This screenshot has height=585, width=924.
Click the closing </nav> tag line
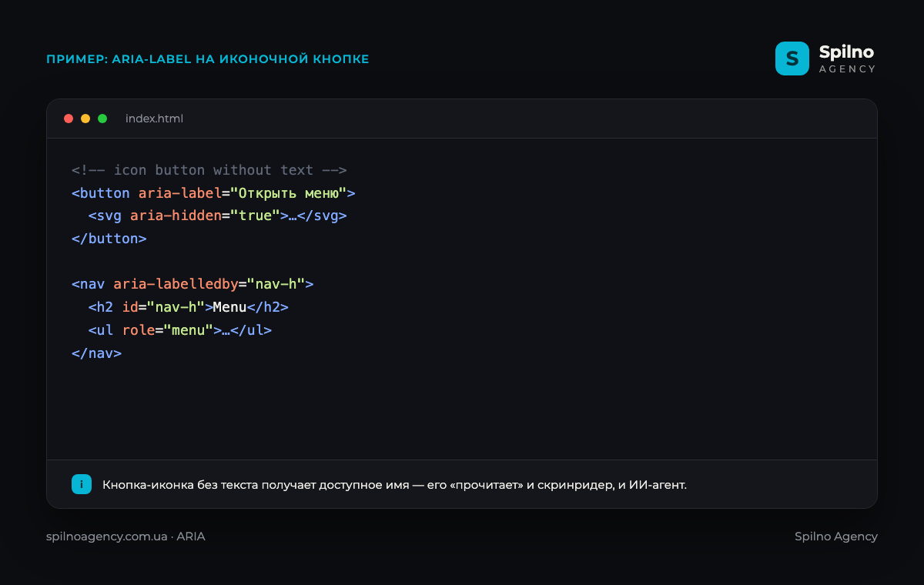pyautogui.click(x=96, y=353)
